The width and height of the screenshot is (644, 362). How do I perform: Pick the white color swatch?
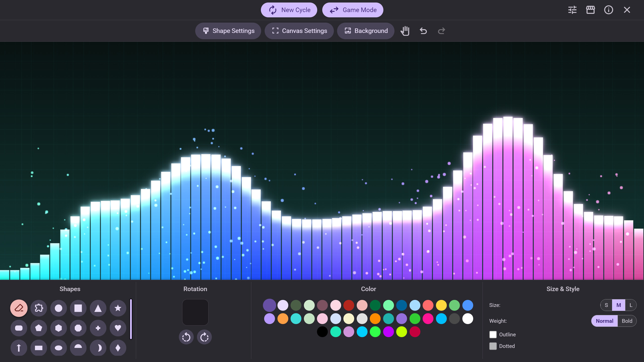tap(468, 319)
